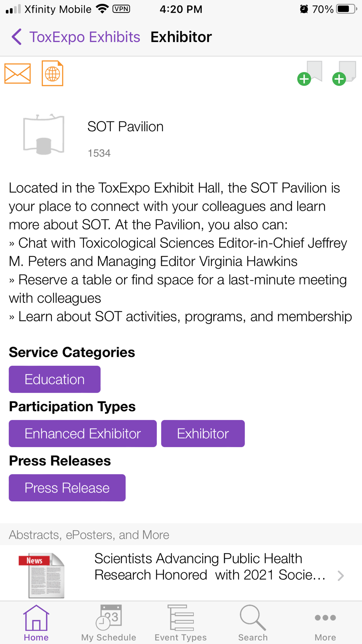This screenshot has height=644, width=362.
Task: Open the Press Release button
Action: coord(67,488)
